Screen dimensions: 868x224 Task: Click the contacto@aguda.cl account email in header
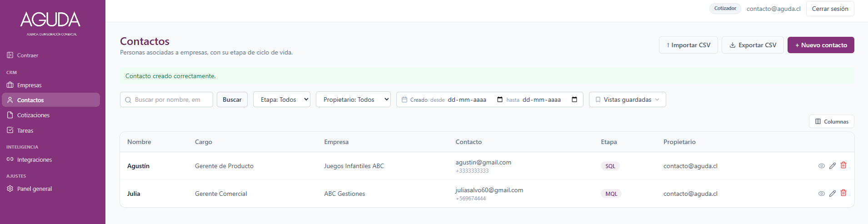(x=773, y=9)
